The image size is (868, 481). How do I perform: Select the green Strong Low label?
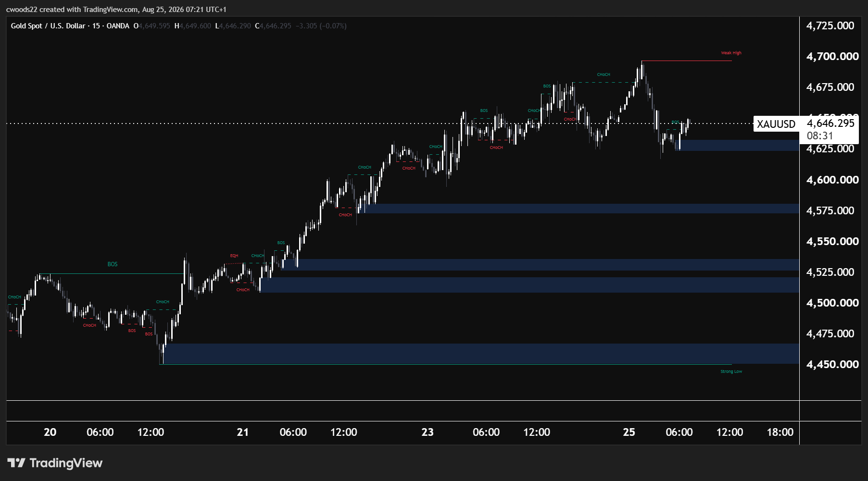(731, 371)
